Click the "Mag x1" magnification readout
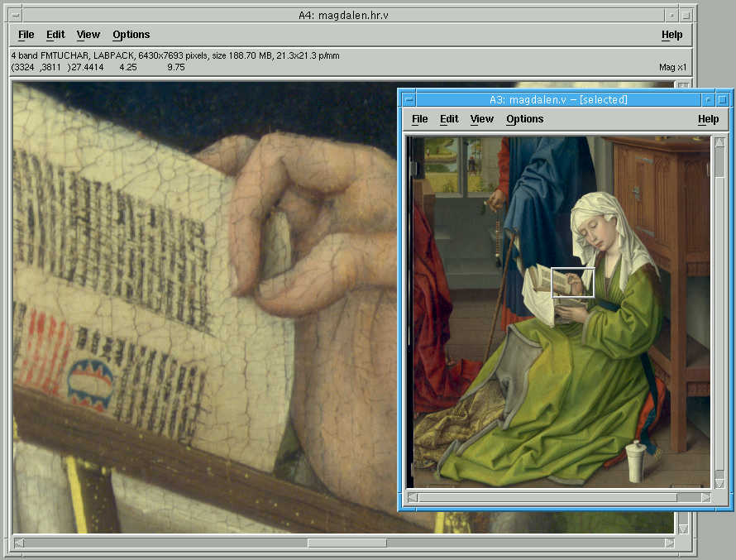736x560 pixels. (672, 68)
